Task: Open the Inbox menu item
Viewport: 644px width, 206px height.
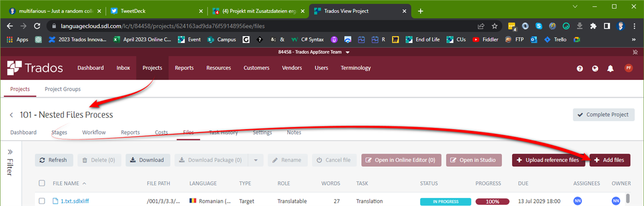Action: point(123,68)
